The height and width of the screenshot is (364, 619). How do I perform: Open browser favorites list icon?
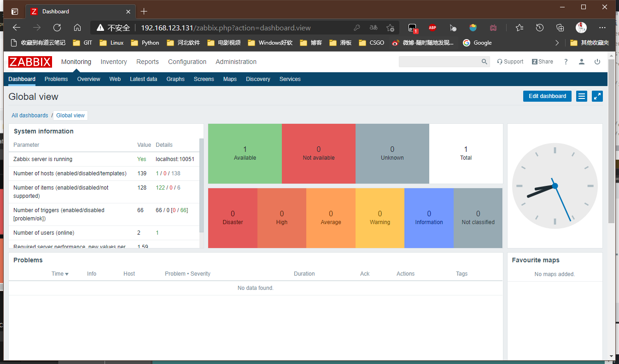pos(520,28)
